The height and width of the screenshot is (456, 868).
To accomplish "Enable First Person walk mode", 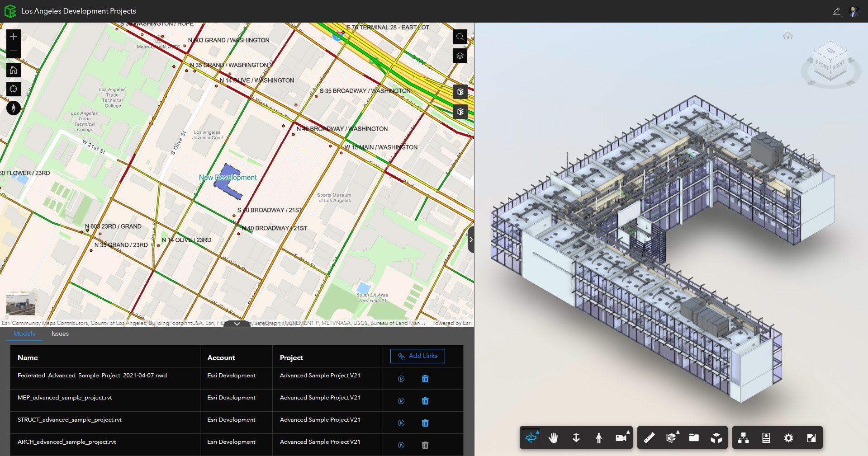I will point(599,437).
